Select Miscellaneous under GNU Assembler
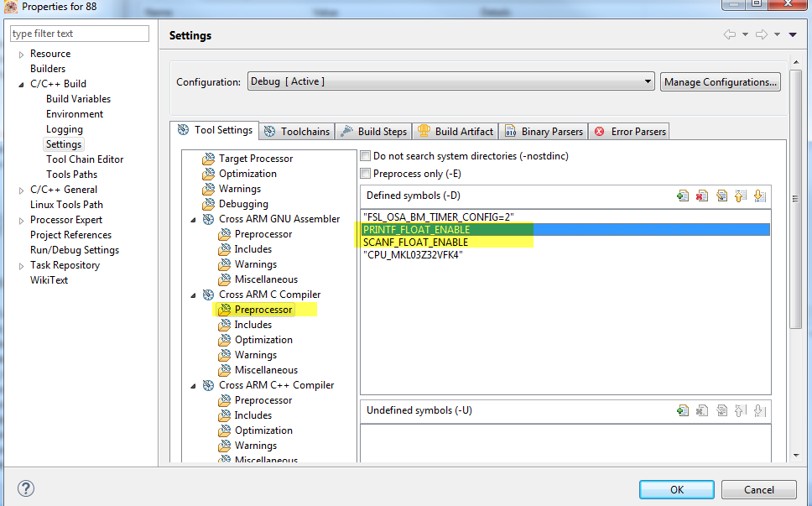This screenshot has height=506, width=812. [x=266, y=279]
